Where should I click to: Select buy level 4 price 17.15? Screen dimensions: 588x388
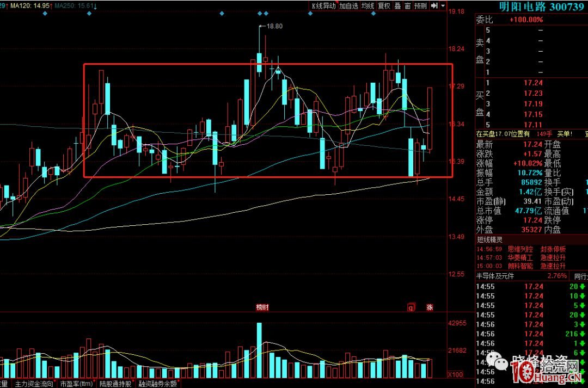tap(533, 114)
